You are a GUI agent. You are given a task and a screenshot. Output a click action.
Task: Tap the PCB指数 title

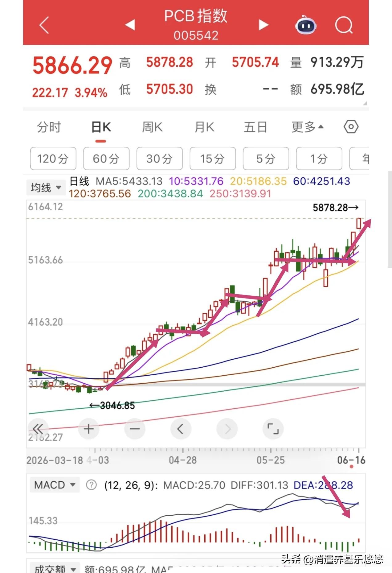click(196, 16)
